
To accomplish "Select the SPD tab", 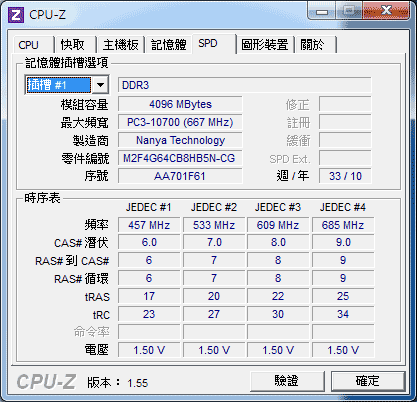I will 214,43.
